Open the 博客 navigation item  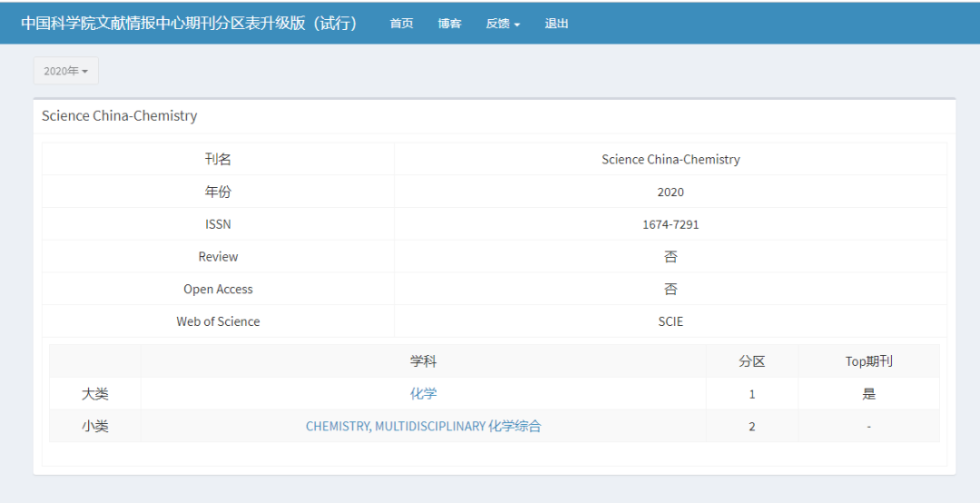pyautogui.click(x=449, y=23)
